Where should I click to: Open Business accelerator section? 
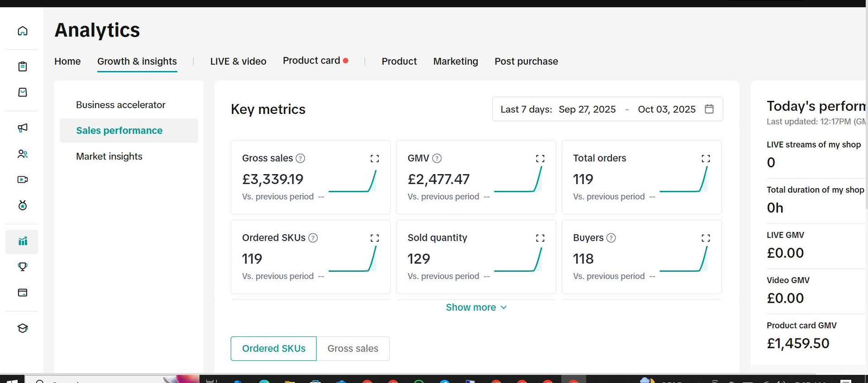pyautogui.click(x=120, y=105)
